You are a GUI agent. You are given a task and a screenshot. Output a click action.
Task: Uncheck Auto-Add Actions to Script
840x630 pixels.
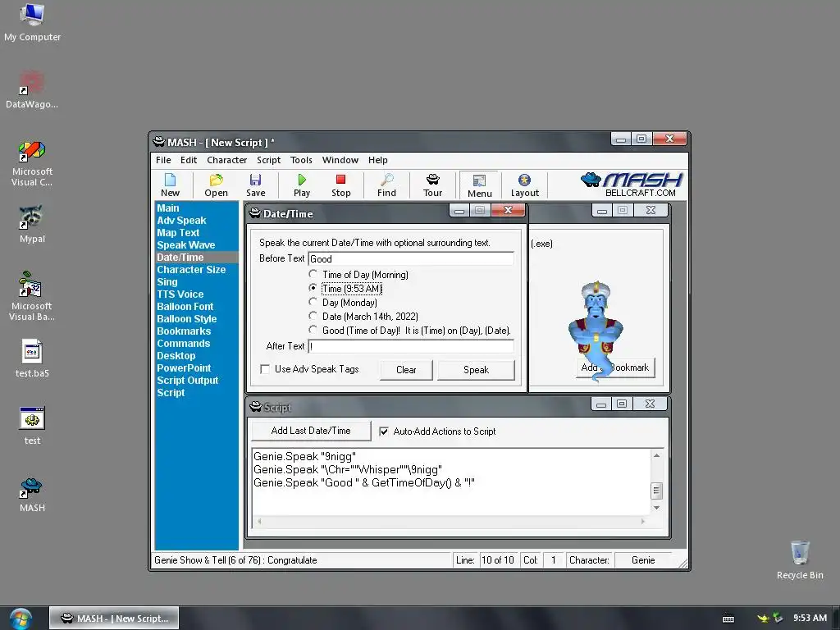tap(384, 431)
